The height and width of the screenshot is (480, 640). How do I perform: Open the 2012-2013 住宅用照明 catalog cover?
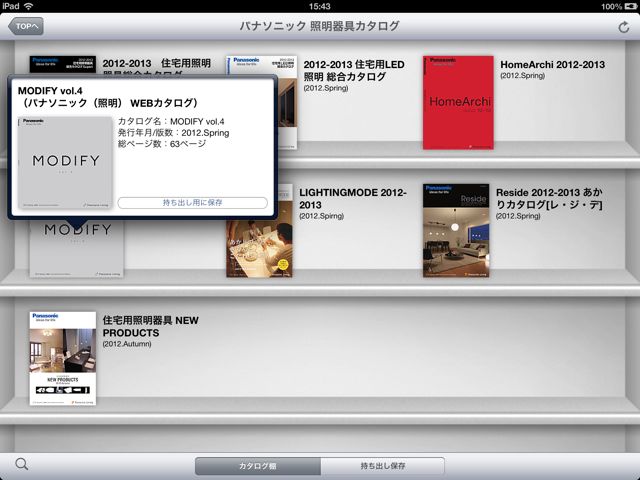(x=63, y=65)
